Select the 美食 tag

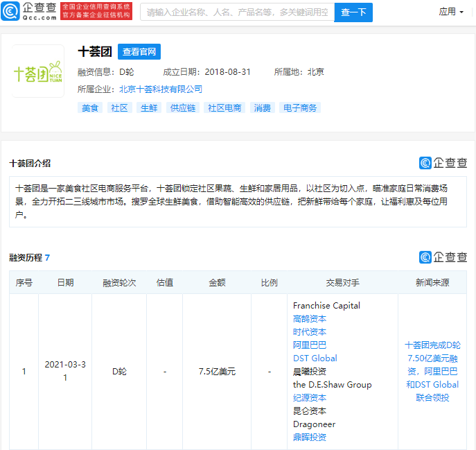click(90, 108)
